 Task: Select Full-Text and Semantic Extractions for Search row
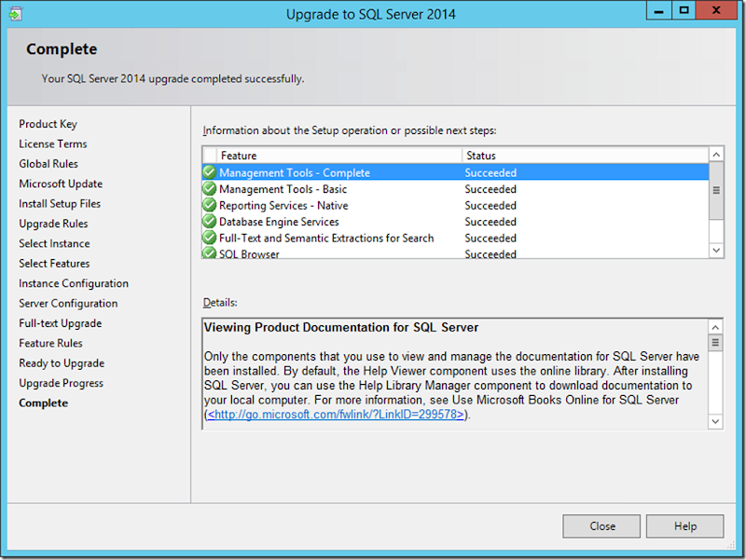click(456, 238)
